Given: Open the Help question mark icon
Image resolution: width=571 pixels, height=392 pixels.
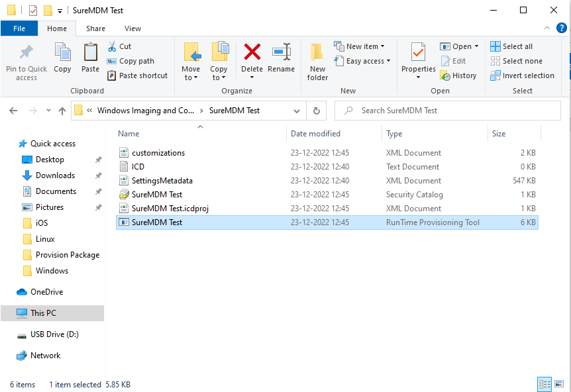Looking at the screenshot, I should (x=561, y=28).
